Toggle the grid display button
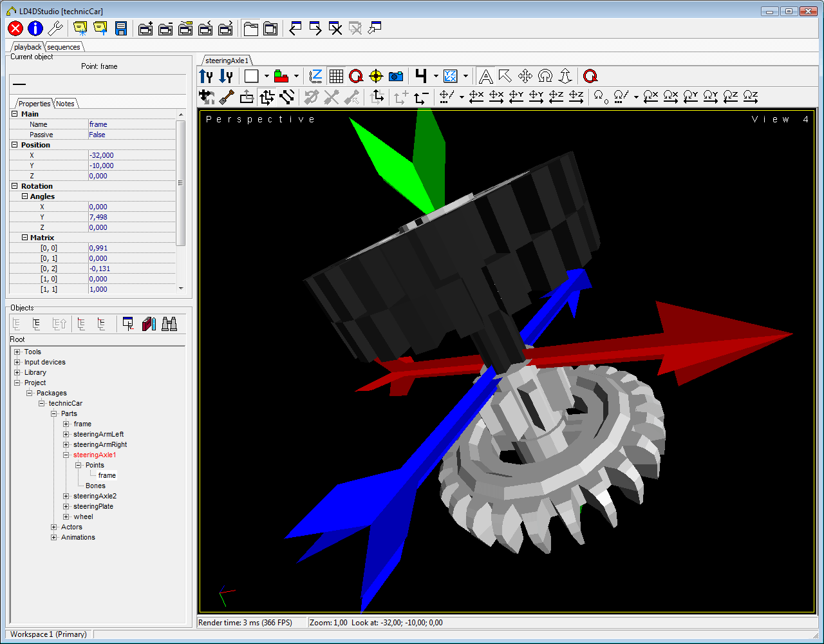The image size is (824, 644). pyautogui.click(x=336, y=76)
